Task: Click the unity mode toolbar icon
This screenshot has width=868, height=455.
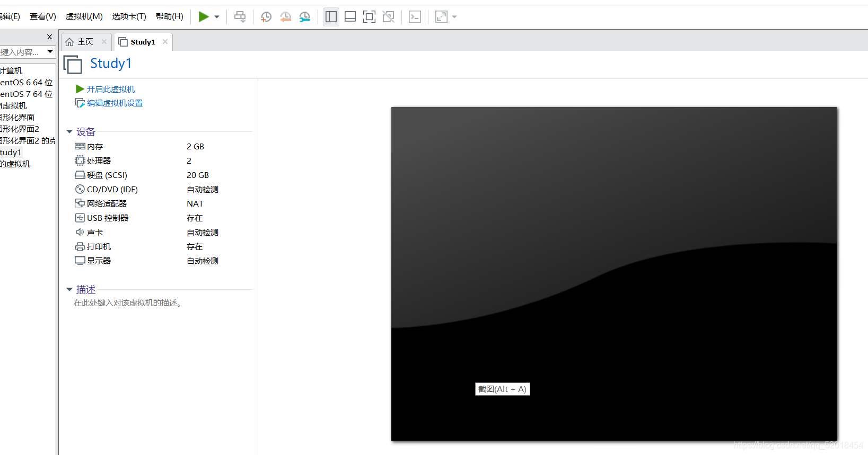Action: point(388,17)
